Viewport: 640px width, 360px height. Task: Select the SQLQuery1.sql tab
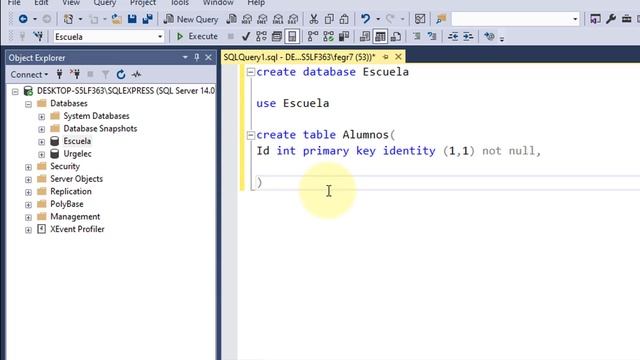[x=299, y=57]
